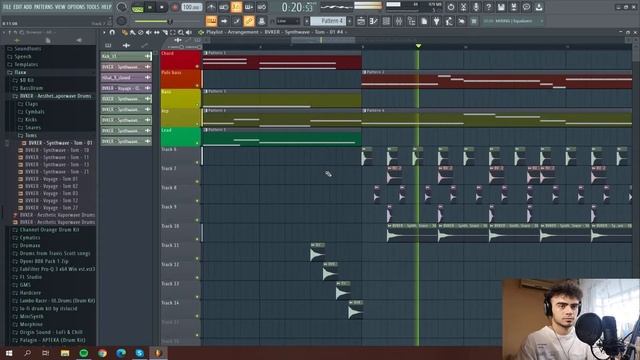Screen dimensions: 640x360
Task: Open the PATTERNS menu
Action: (x=43, y=7)
